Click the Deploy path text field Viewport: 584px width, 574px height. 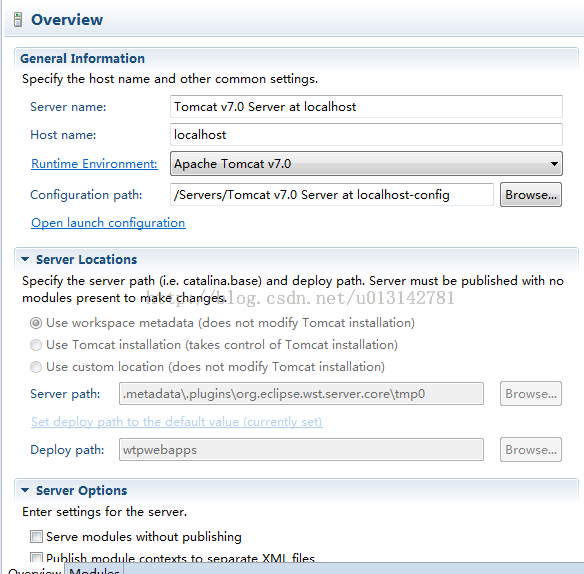[301, 450]
